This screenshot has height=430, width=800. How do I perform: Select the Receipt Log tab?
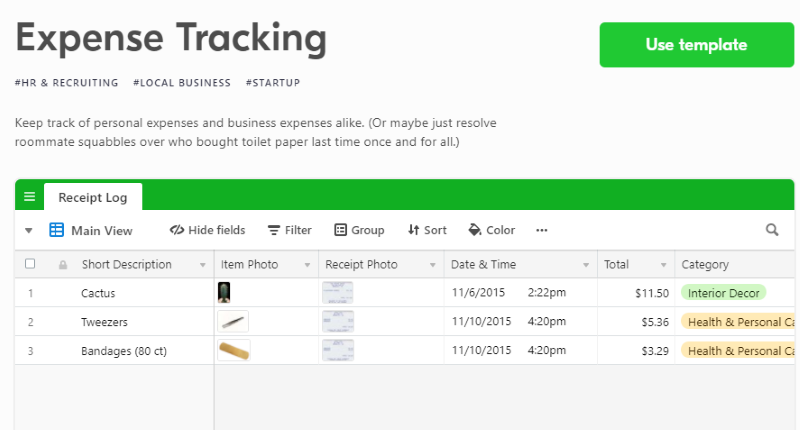click(92, 197)
